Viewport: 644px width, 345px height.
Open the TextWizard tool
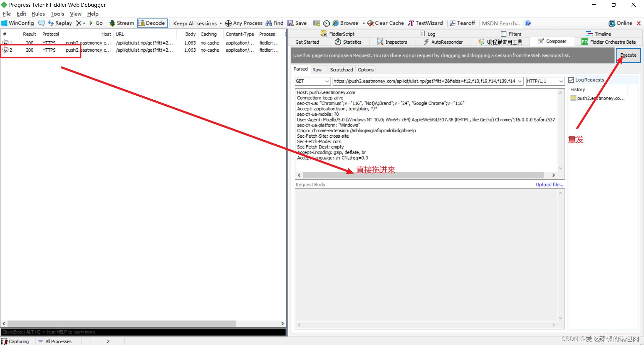[x=425, y=23]
